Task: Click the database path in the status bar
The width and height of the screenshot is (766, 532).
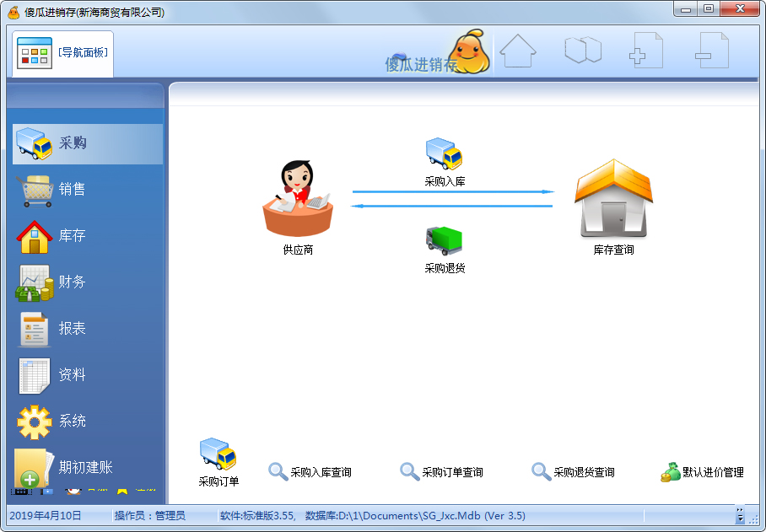Action: [396, 514]
